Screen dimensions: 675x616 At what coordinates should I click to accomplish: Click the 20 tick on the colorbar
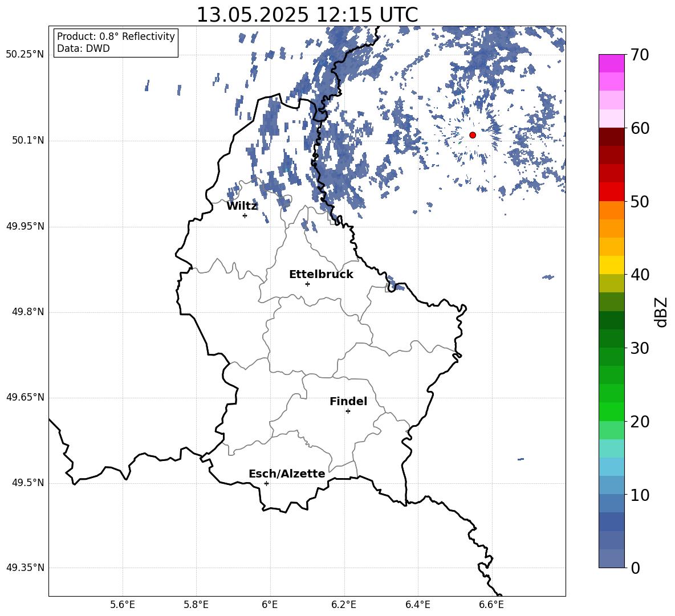point(640,422)
